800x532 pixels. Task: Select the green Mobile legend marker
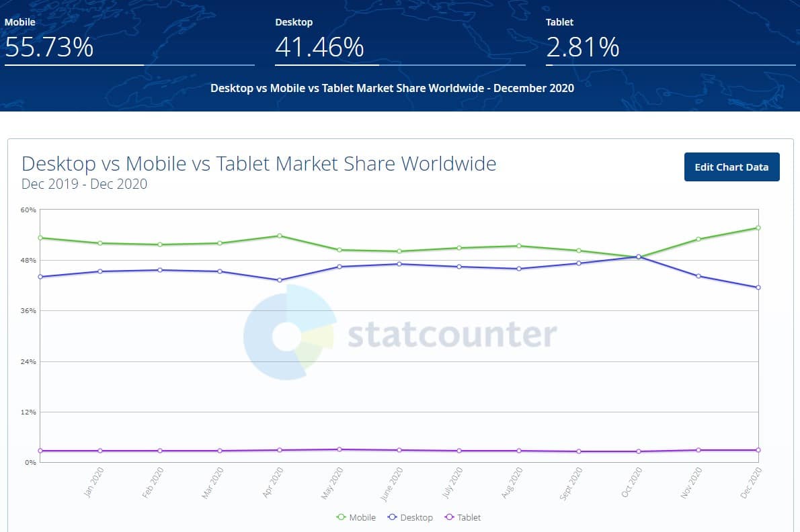(x=343, y=517)
